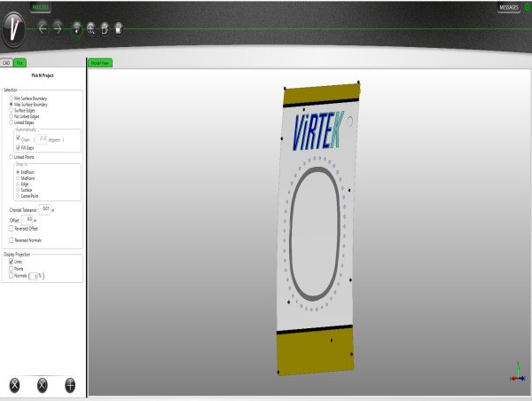532x401 pixels.
Task: Switch to the Pick tab
Action: pyautogui.click(x=20, y=63)
